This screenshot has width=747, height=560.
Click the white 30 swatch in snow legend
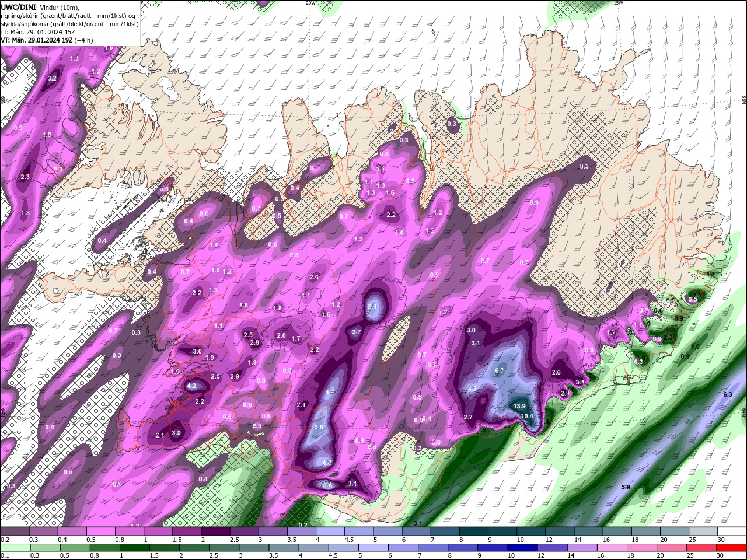[732, 531]
